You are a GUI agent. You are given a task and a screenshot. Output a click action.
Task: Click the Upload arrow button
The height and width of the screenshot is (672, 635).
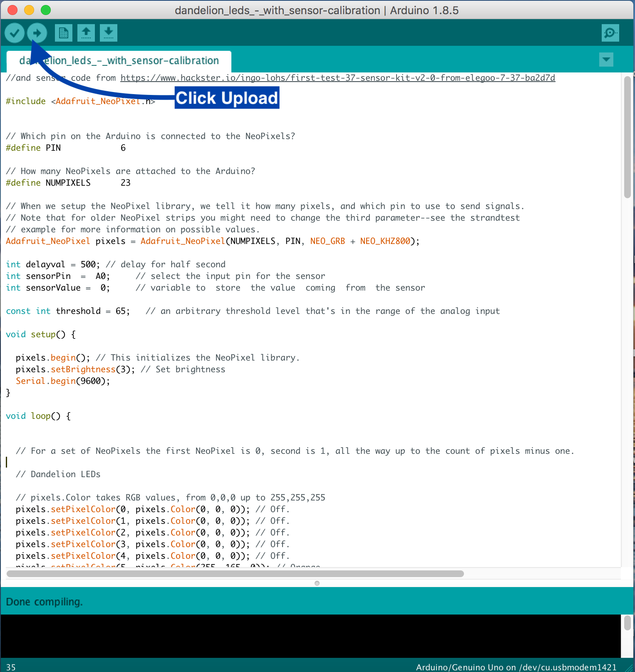pyautogui.click(x=37, y=33)
